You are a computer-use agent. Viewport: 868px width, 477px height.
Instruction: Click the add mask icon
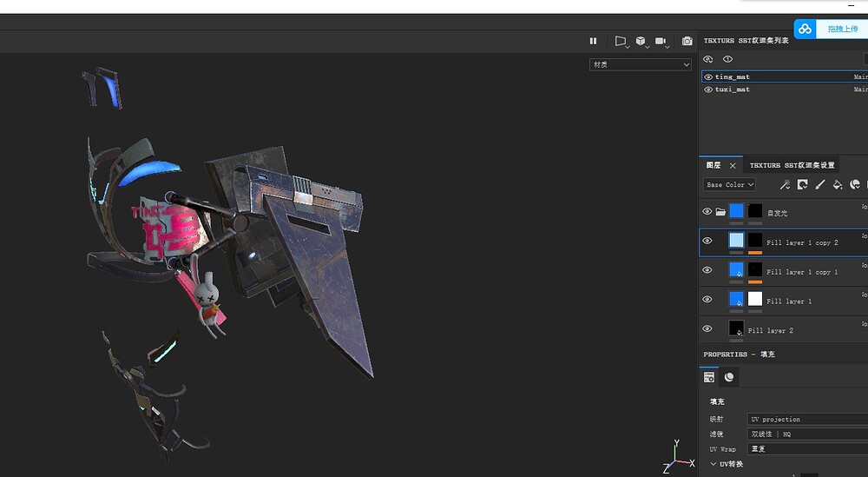click(802, 184)
